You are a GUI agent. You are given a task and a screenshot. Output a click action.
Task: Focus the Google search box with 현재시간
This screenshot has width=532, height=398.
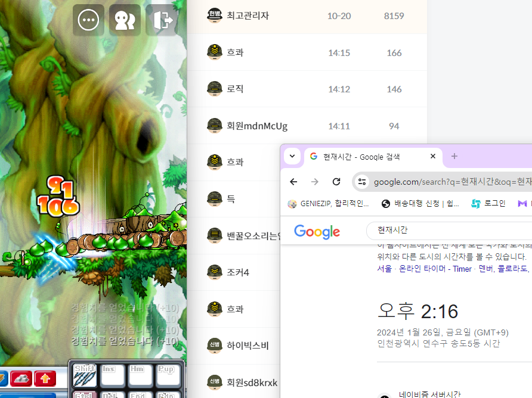click(447, 230)
